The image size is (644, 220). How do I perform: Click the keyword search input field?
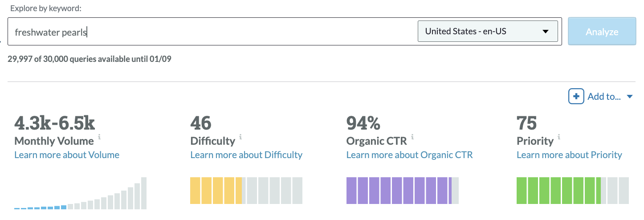click(x=209, y=32)
